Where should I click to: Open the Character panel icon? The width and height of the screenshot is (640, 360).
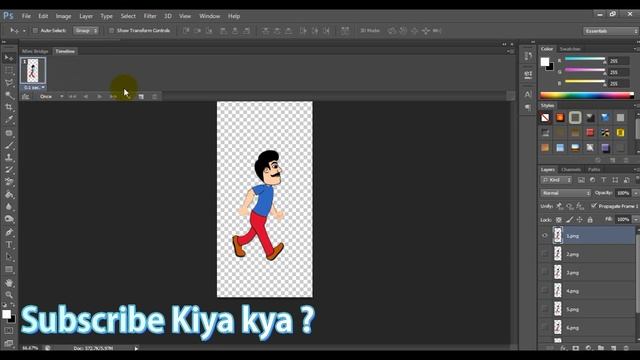(528, 94)
